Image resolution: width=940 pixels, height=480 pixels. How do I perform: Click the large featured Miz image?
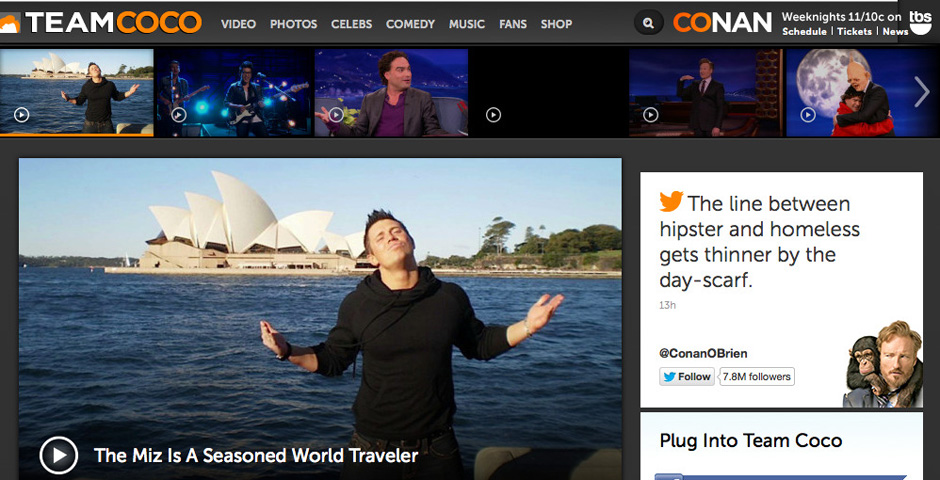coord(320,319)
